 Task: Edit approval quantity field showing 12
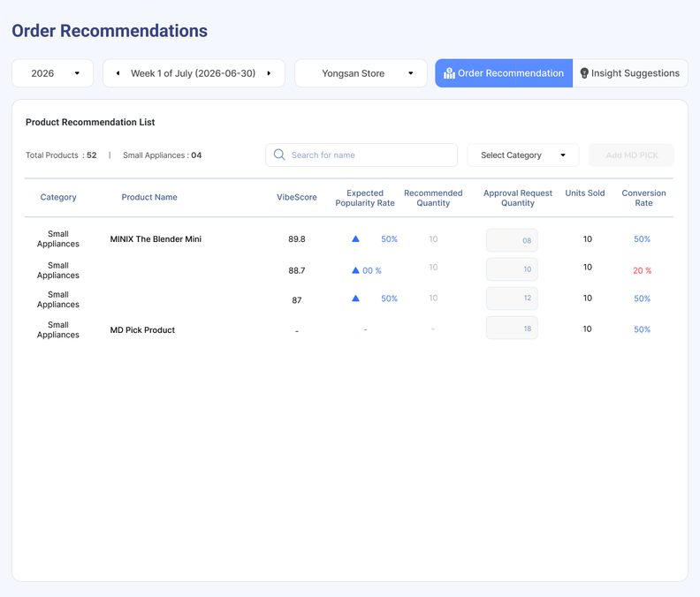click(512, 298)
